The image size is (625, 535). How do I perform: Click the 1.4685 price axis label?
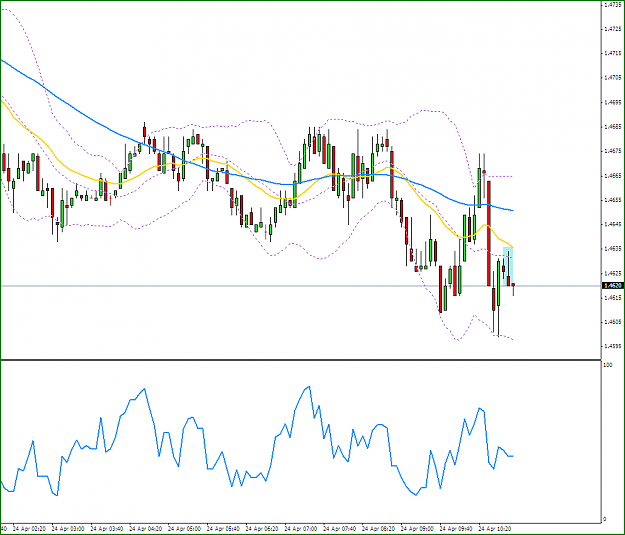(x=612, y=127)
